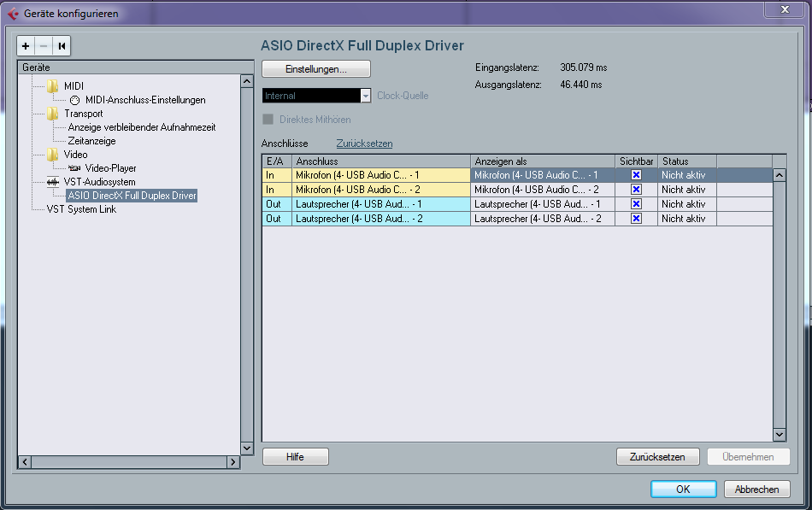
Task: Select the Transport folder icon
Action: tap(52, 114)
